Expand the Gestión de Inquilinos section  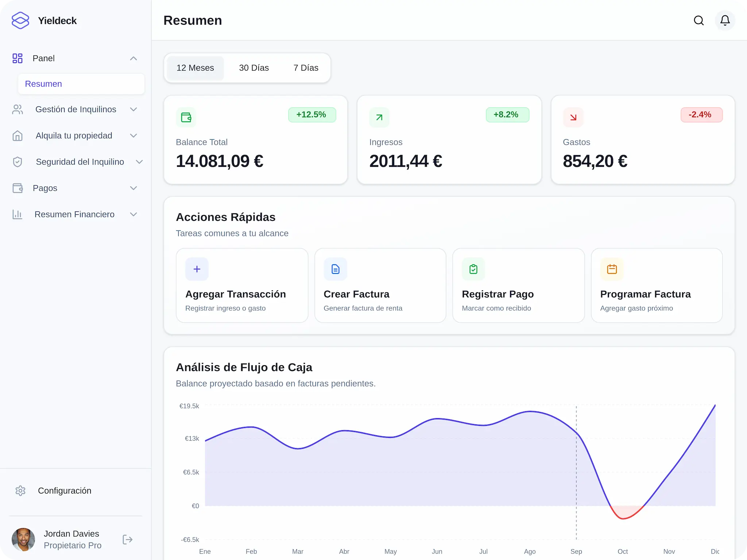coord(133,109)
